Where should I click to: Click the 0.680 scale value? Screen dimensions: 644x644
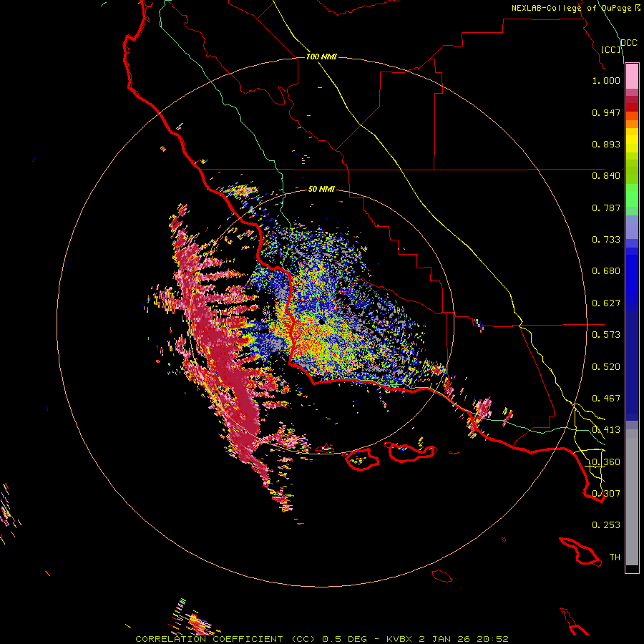pyautogui.click(x=606, y=271)
